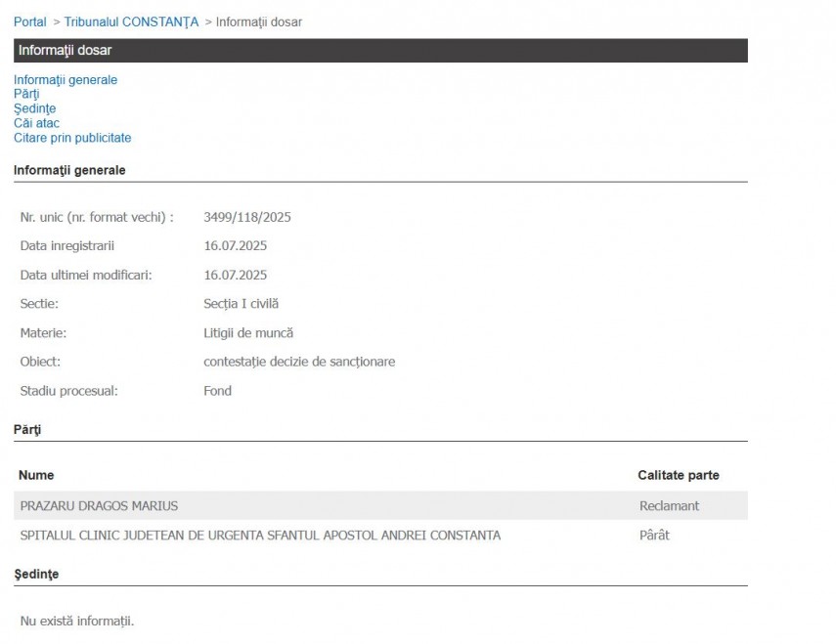This screenshot has width=836, height=644.
Task: Select case number 3499/118/2025
Action: click(x=247, y=217)
